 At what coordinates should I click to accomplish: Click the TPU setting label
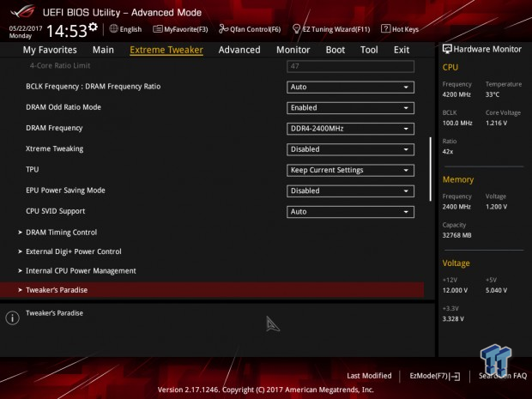(x=33, y=169)
